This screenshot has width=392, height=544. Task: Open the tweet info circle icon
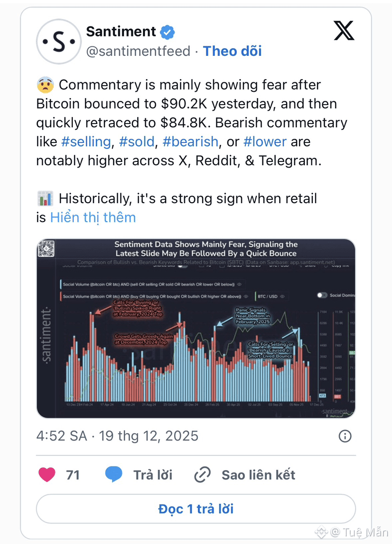pos(345,436)
